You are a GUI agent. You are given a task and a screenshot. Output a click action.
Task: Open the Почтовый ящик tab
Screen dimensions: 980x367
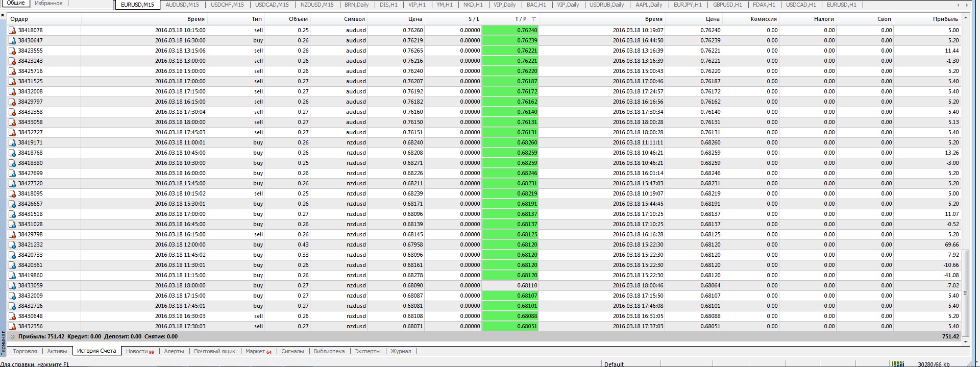point(215,351)
